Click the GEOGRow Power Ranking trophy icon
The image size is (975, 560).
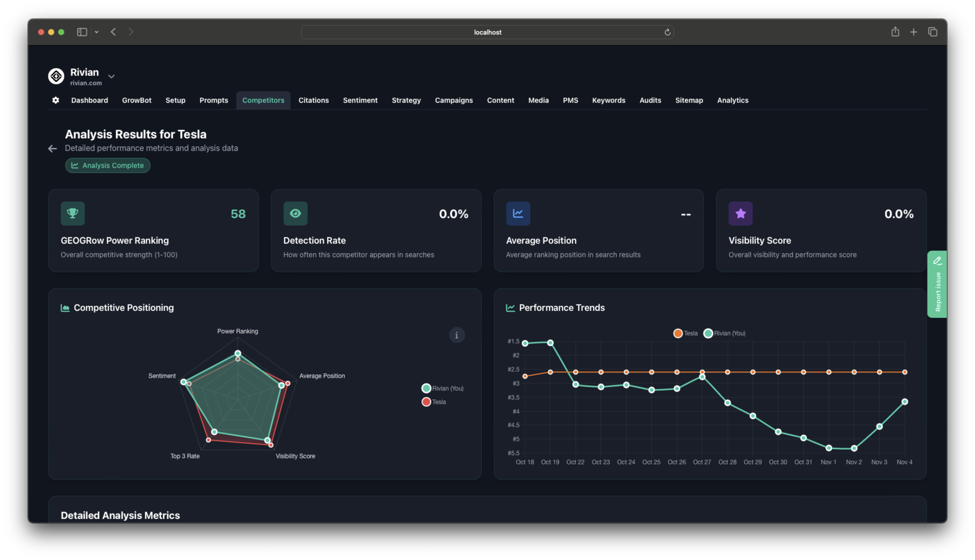pos(72,214)
